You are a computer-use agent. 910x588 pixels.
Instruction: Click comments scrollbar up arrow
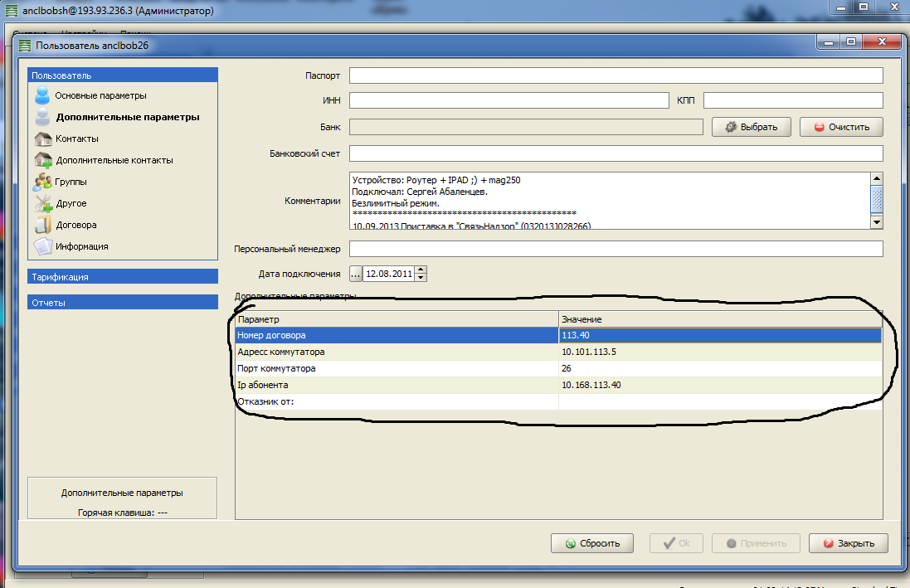[877, 178]
